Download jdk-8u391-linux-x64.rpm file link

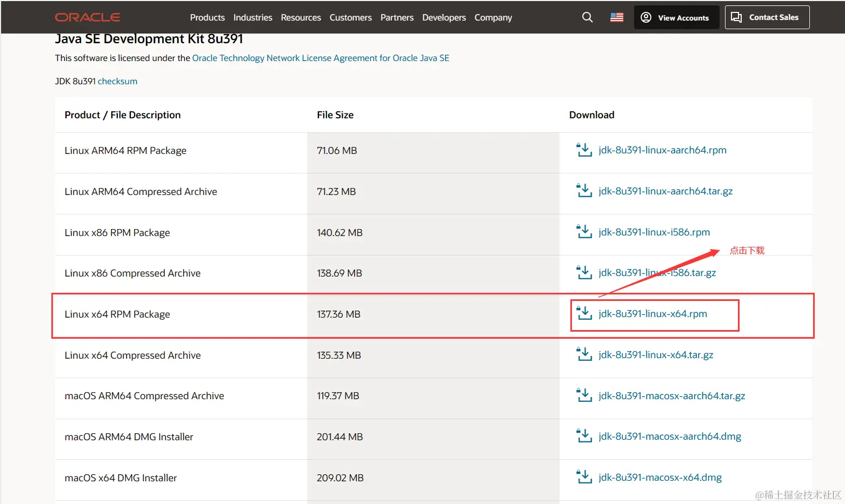[x=653, y=314]
